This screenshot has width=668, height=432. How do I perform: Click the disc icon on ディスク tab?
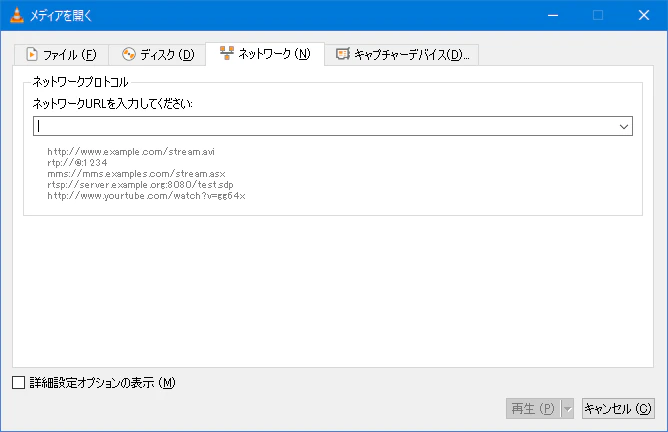click(129, 54)
